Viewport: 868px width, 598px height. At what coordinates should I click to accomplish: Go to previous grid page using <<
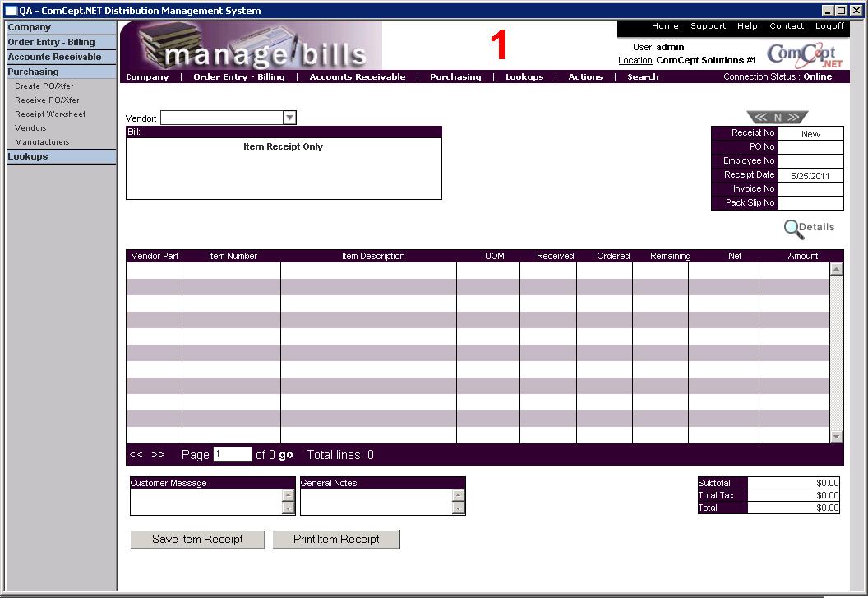point(136,455)
